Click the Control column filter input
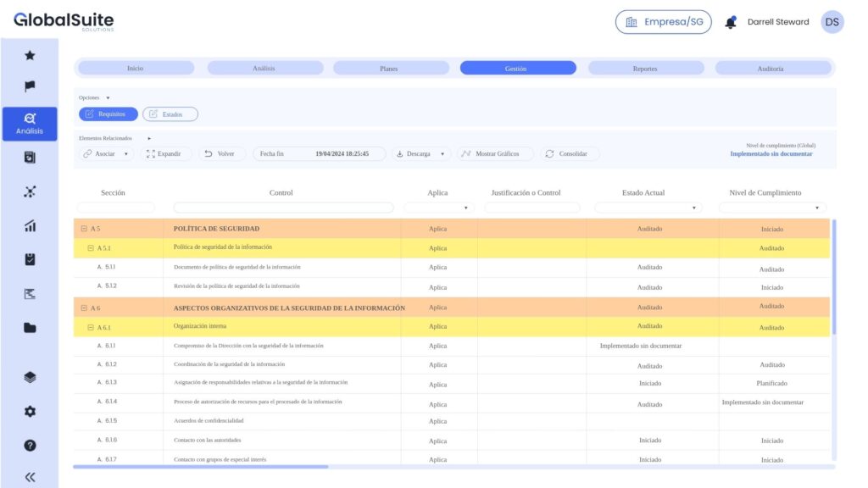The width and height of the screenshot is (868, 488). point(283,208)
